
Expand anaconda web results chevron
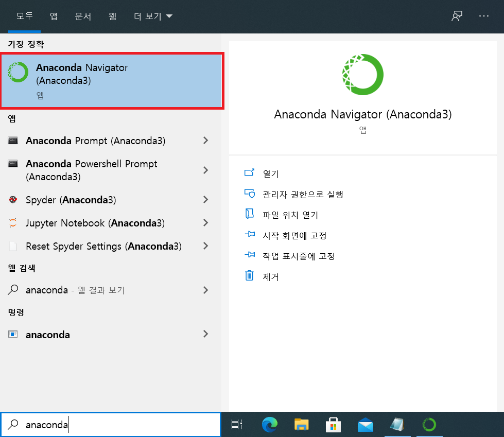click(x=206, y=290)
